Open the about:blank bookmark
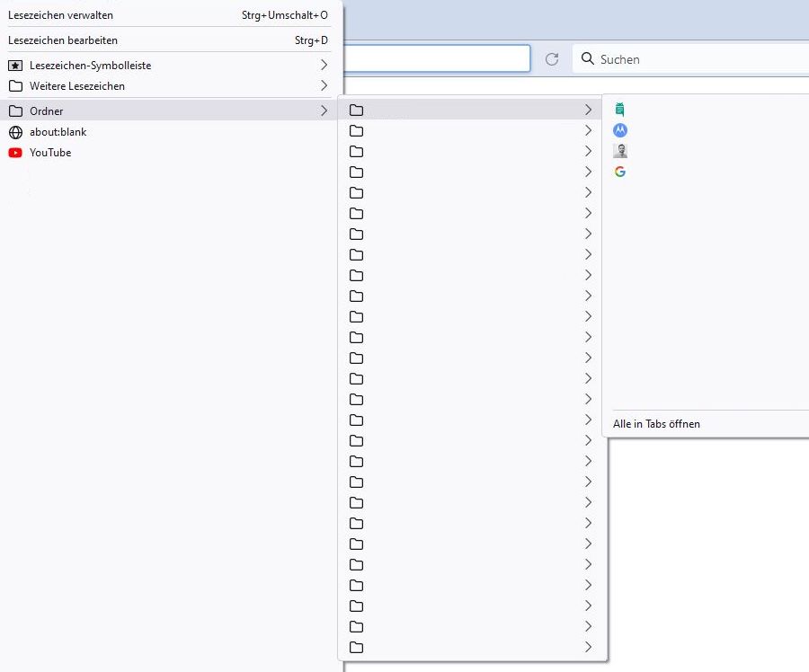The width and height of the screenshot is (809, 672). (x=168, y=132)
